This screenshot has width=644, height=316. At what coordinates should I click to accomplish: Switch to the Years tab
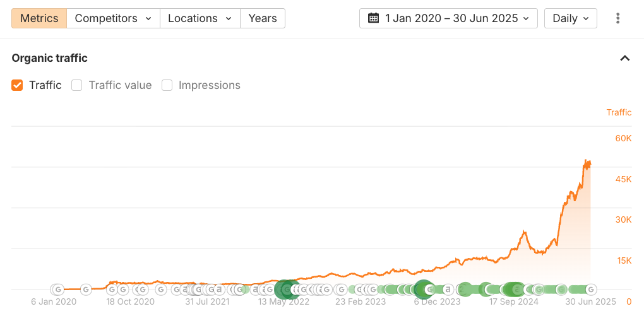coord(263,18)
